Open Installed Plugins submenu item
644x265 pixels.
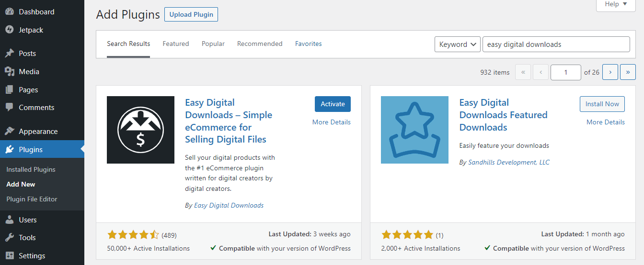[31, 169]
